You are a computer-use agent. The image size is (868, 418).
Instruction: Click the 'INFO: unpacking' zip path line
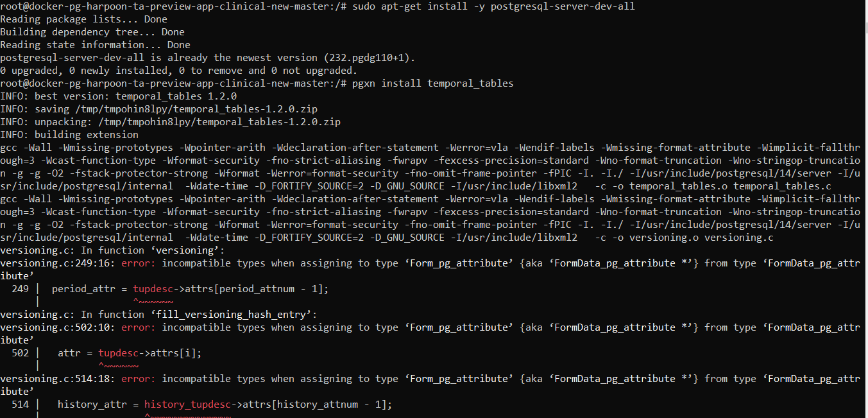click(x=170, y=122)
